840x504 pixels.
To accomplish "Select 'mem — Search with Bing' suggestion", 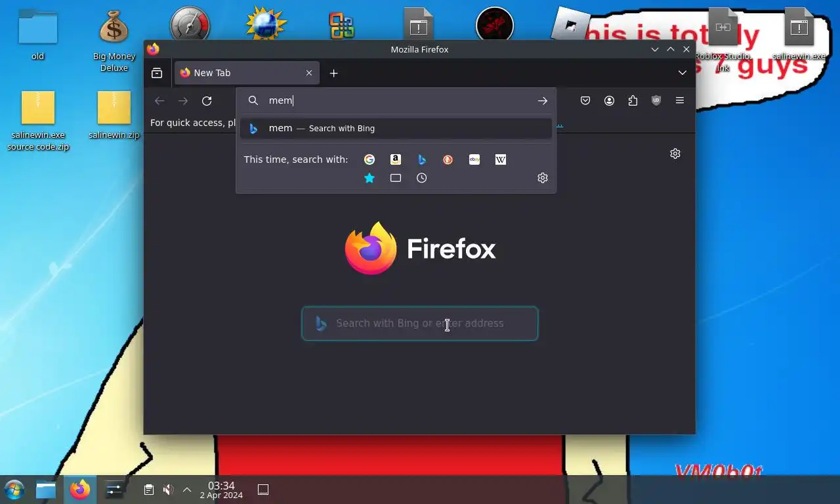I will coord(396,129).
